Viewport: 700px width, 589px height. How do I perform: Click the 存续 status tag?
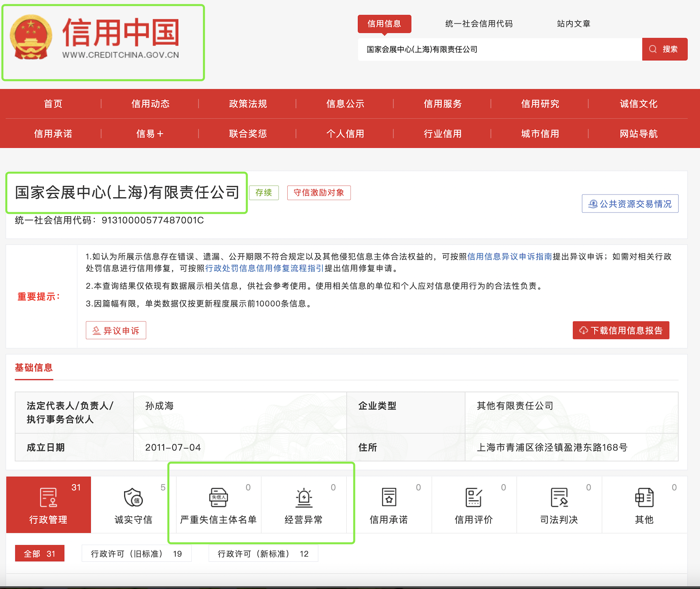(264, 193)
